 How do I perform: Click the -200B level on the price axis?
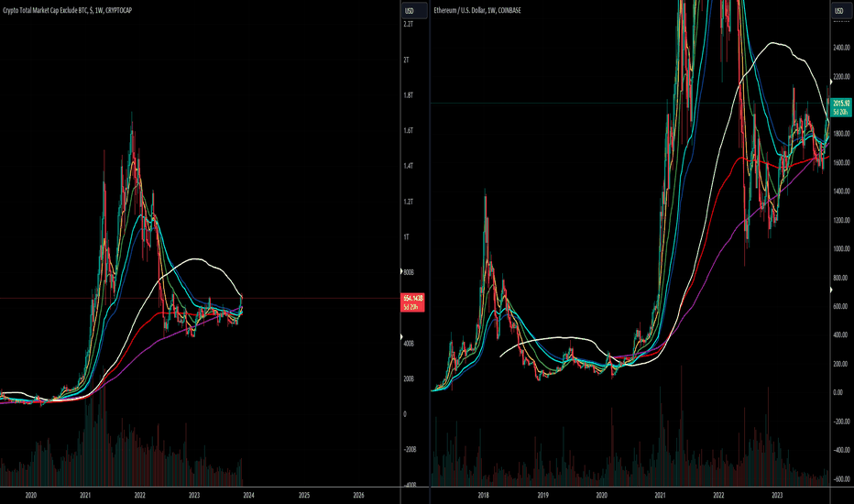[409, 450]
